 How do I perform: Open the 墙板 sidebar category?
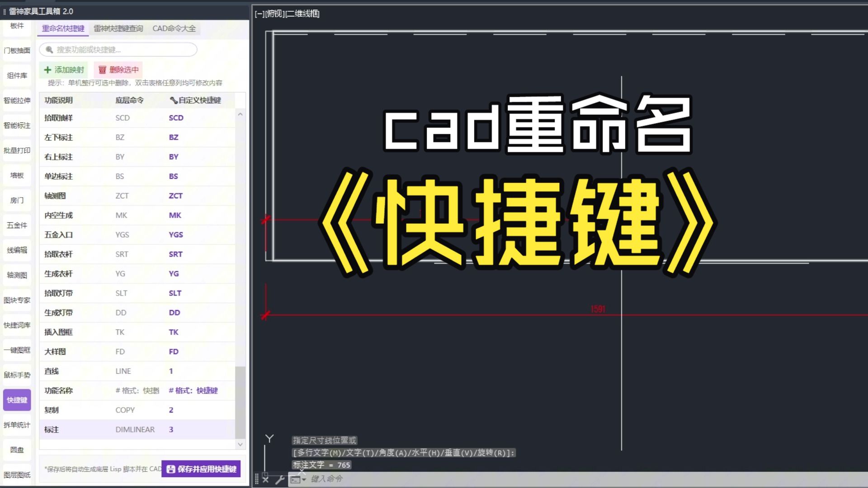click(17, 175)
